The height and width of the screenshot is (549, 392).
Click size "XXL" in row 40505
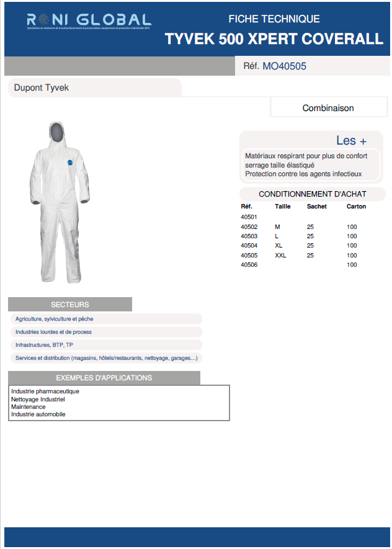[x=280, y=256]
